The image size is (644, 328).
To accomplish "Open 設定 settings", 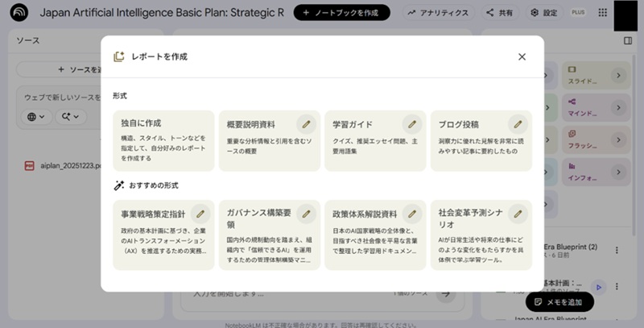I will pos(544,13).
